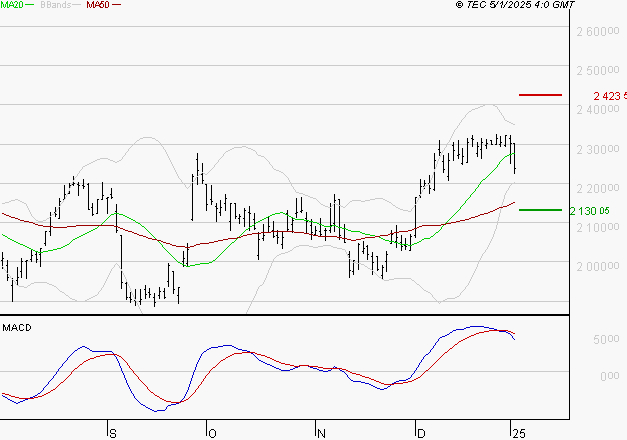Click the MA50 legend label
This screenshot has height=440, width=627.
coord(98,5)
